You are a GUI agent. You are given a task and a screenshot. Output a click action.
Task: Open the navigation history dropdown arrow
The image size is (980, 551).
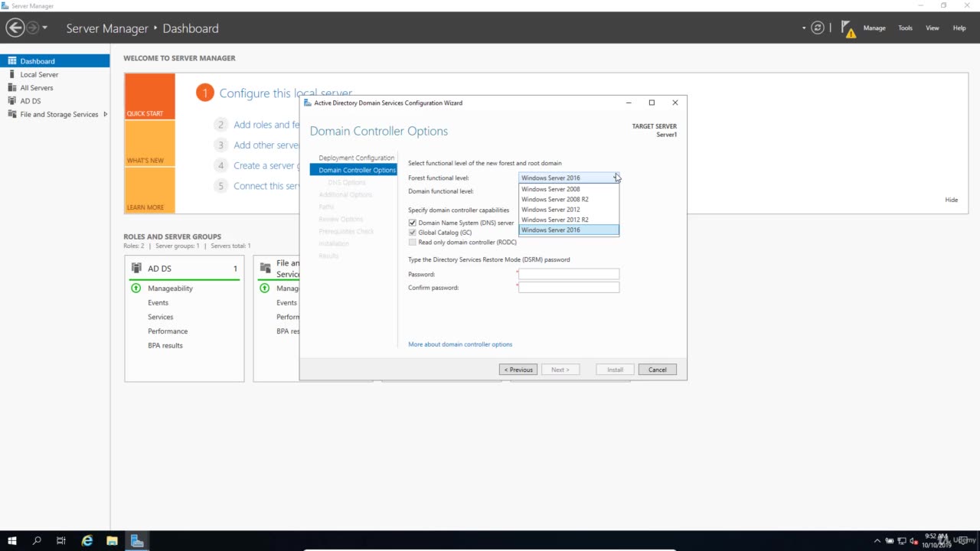[45, 28]
